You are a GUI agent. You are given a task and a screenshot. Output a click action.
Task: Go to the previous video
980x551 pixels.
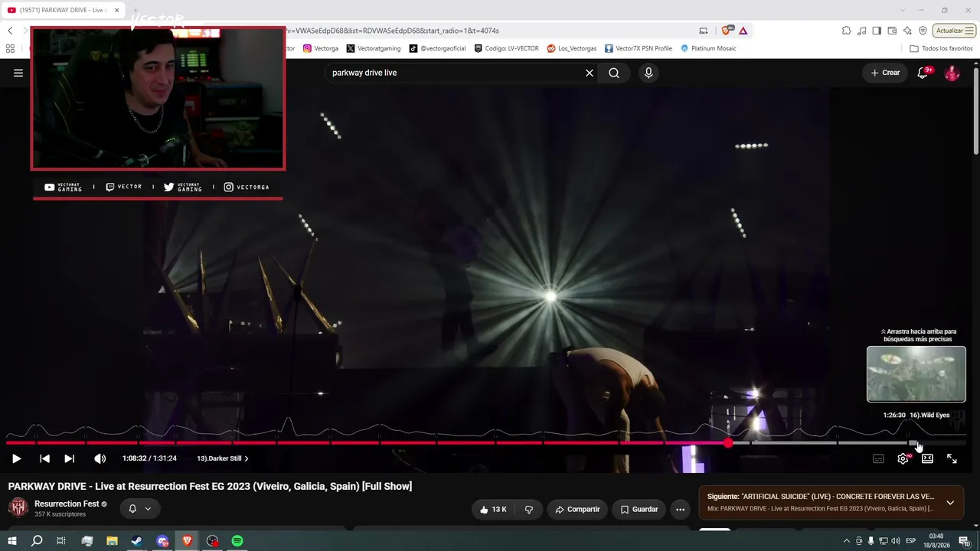coord(44,458)
